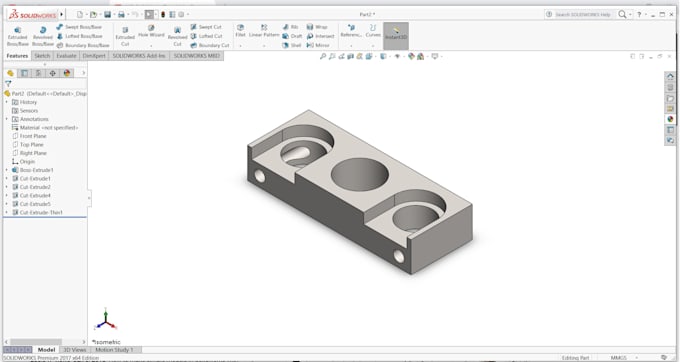Open the Edit Appearance icon in view toolbar
Image resolution: width=680 pixels, height=362 pixels.
pos(411,56)
